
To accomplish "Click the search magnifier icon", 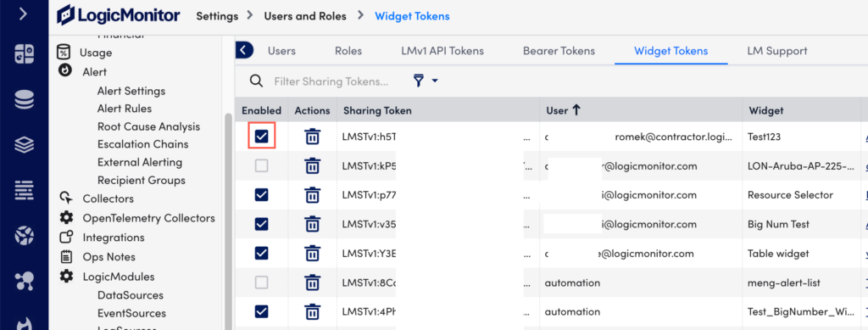I will click(256, 81).
